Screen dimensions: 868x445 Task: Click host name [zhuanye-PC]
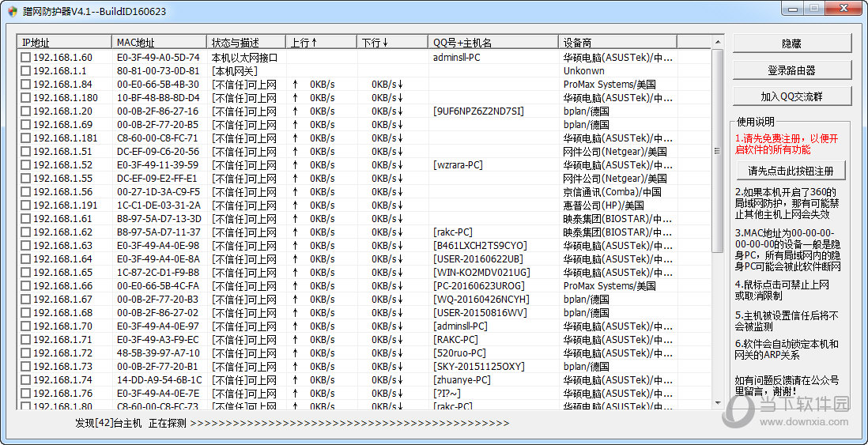pos(462,379)
